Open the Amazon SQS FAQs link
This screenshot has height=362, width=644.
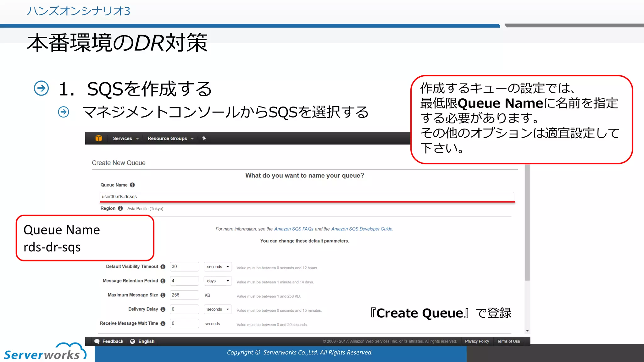point(294,229)
